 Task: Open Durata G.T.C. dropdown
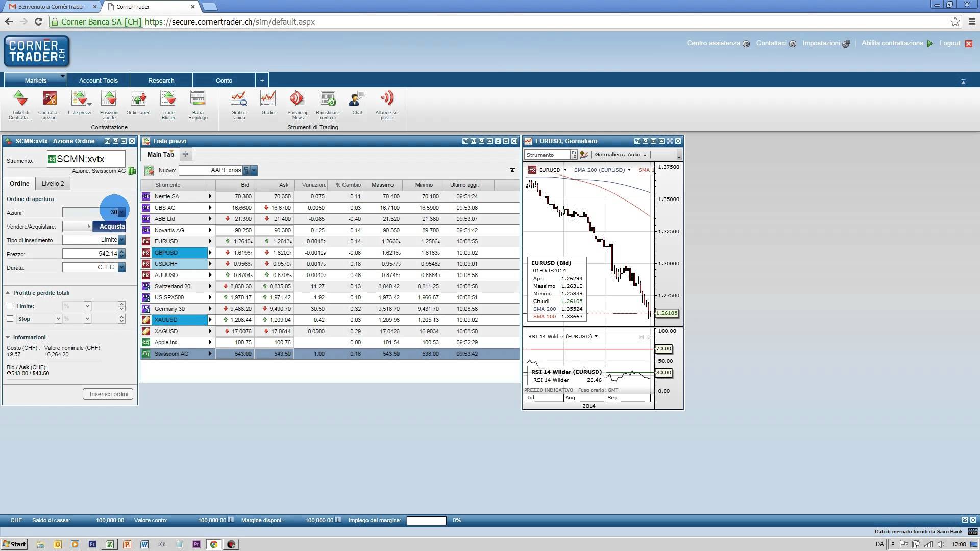pos(121,267)
